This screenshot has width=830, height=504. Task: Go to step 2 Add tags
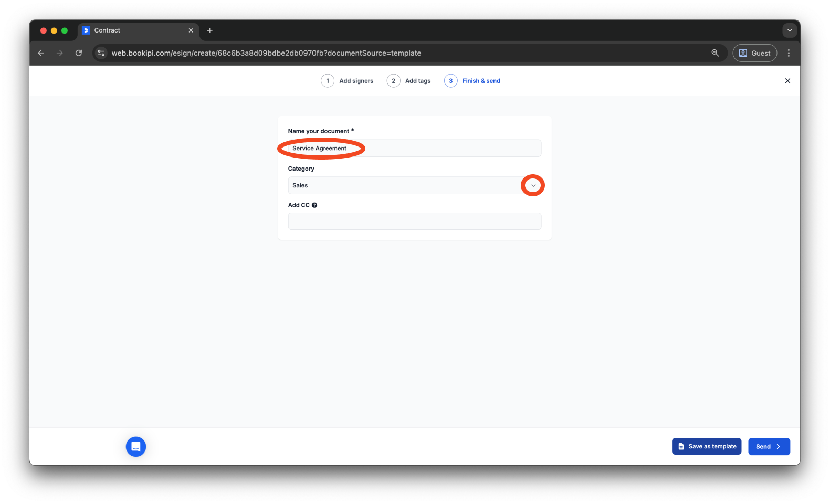pyautogui.click(x=409, y=81)
